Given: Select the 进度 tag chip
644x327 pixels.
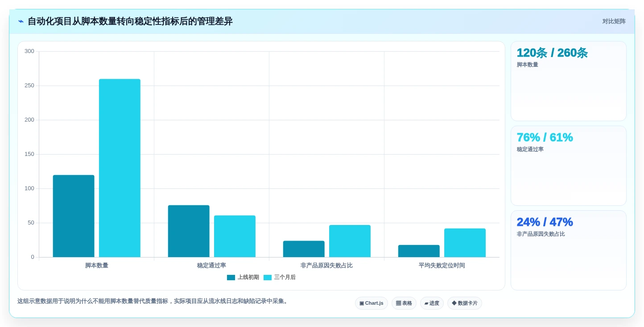Looking at the screenshot, I should point(432,303).
